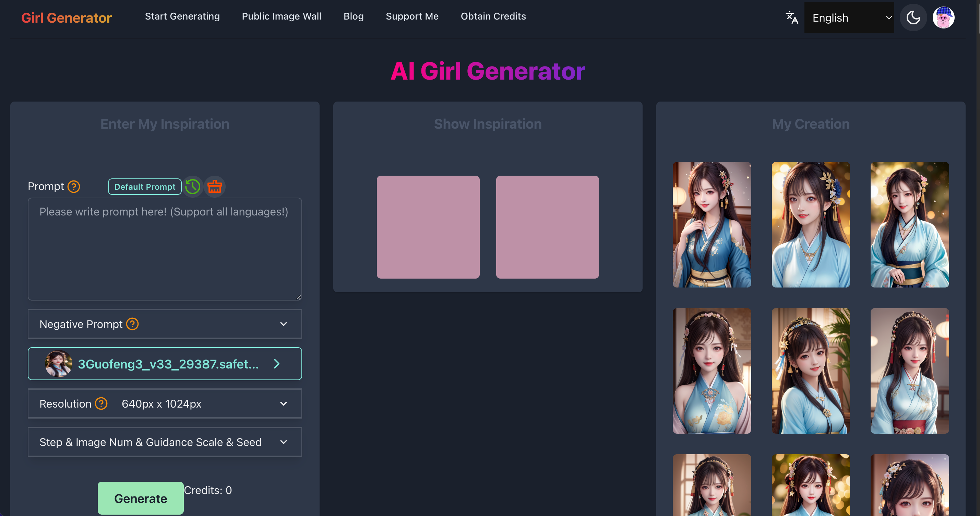This screenshot has height=516, width=980.
Task: Click the clear prompt trash icon
Action: click(x=215, y=186)
